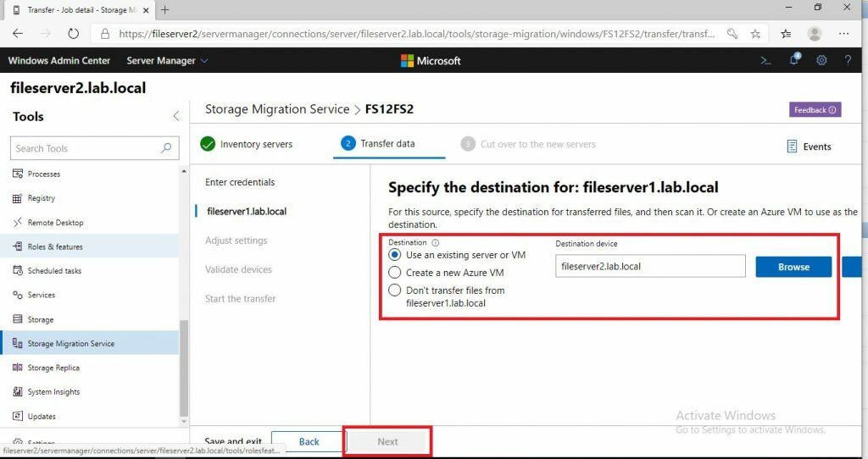Click the Events list icon

(793, 147)
